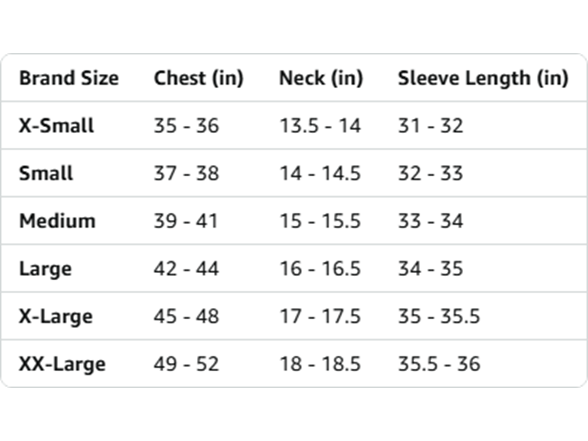Click sleeve length value 32 - 33
This screenshot has height=441, width=588.
click(x=430, y=173)
